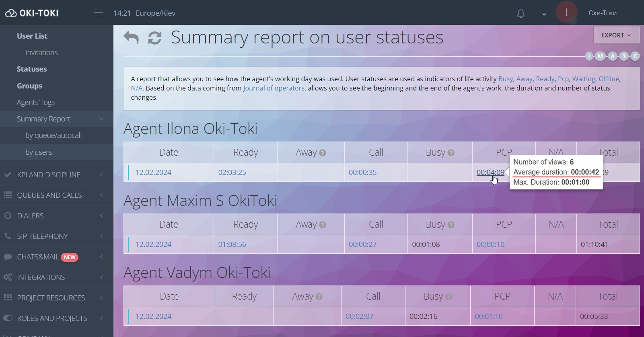Open the Journal of operators link
Image resolution: width=644 pixels, height=337 pixels.
[274, 88]
